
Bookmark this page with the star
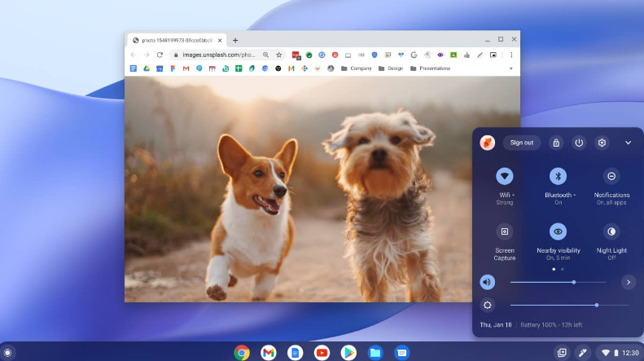click(279, 55)
